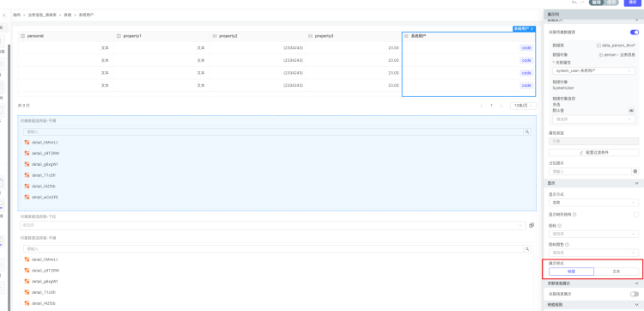Select the 文本 display style option
Viewport: 644px width, 311px height.
[616, 271]
